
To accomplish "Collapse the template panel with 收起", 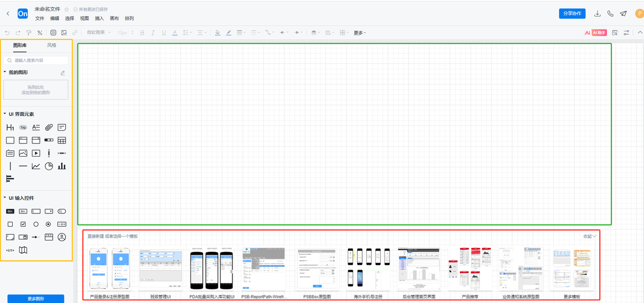I will tap(590, 236).
